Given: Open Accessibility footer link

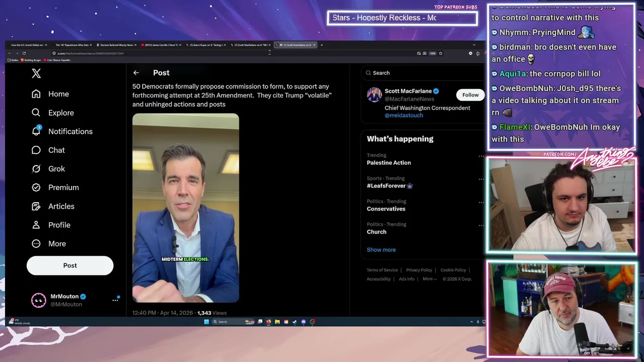Looking at the screenshot, I should pos(379,279).
